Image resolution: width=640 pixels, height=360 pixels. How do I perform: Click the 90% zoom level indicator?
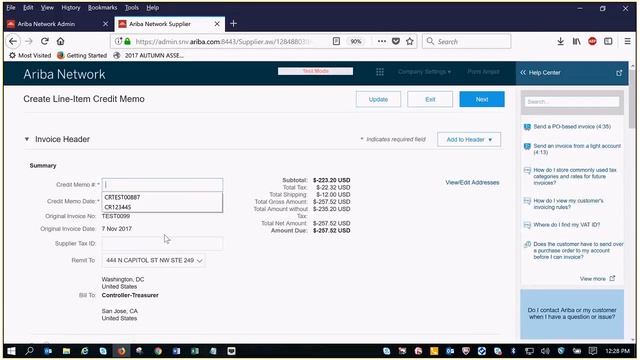356,41
